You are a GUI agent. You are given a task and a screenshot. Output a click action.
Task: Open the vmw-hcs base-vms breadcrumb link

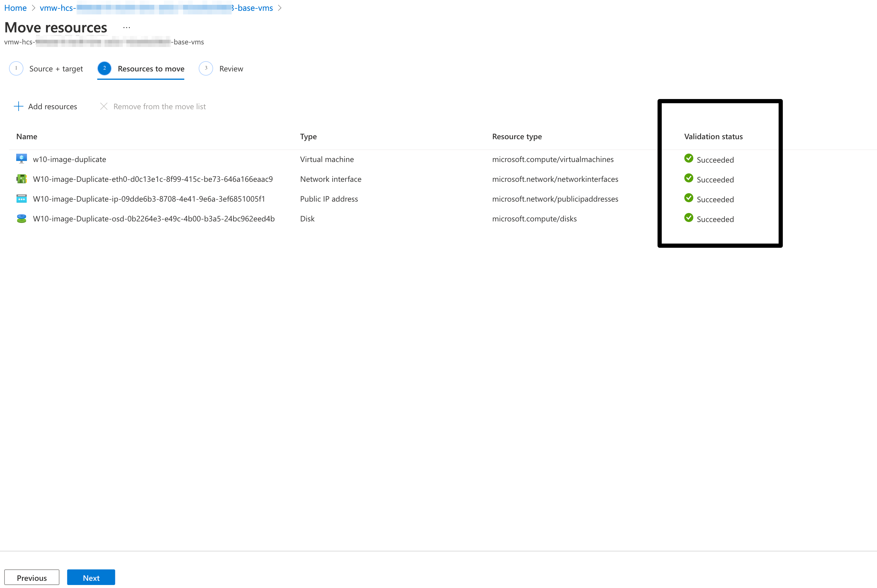[156, 8]
